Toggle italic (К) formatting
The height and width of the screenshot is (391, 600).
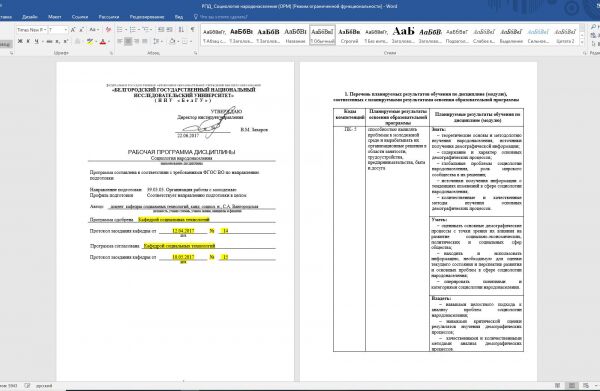point(28,41)
